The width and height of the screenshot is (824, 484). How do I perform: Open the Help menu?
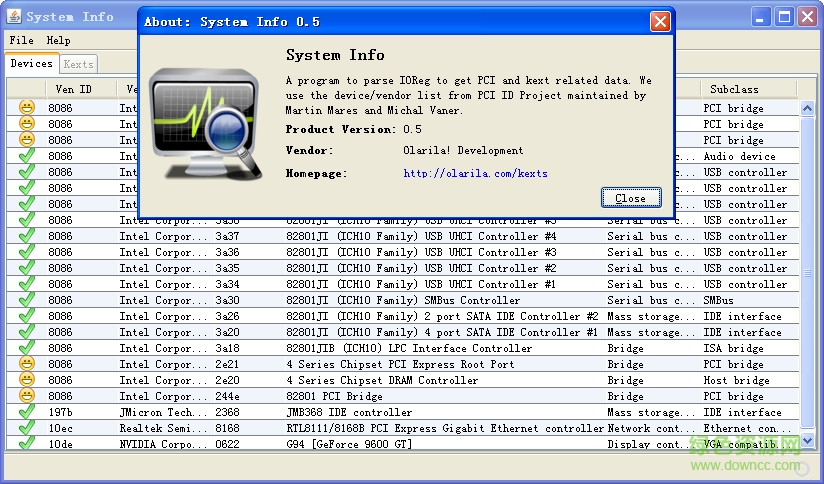pos(58,40)
